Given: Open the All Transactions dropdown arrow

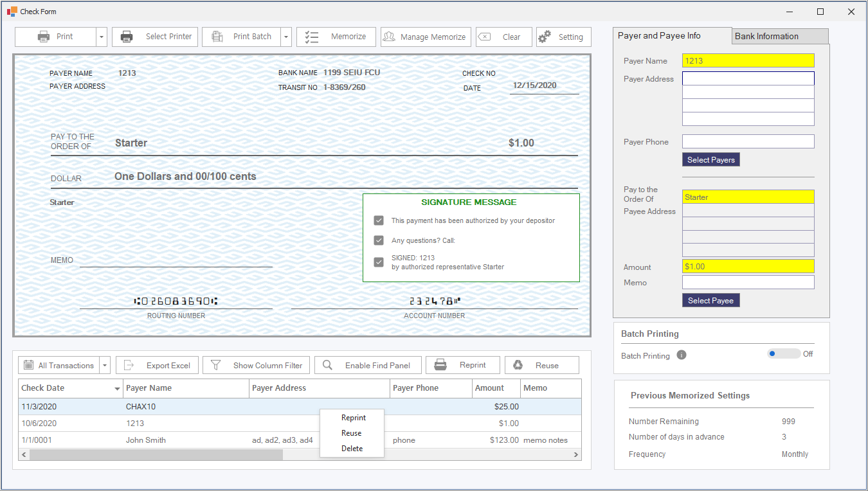Looking at the screenshot, I should click(104, 366).
